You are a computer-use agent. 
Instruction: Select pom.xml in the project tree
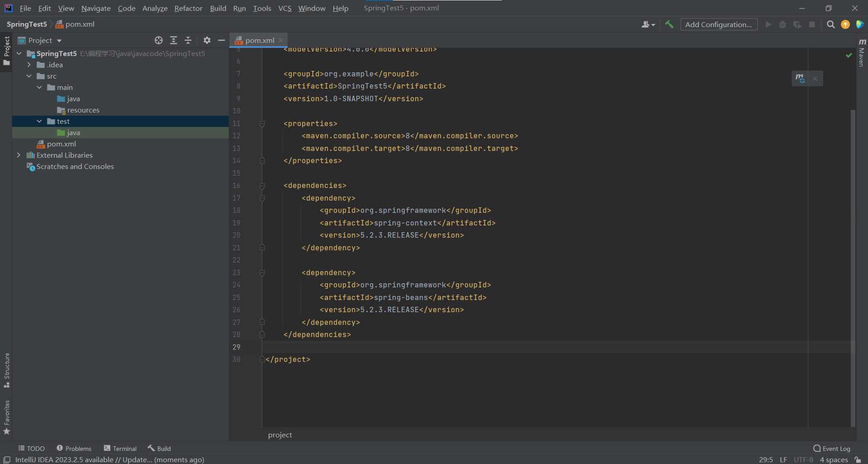click(x=57, y=144)
